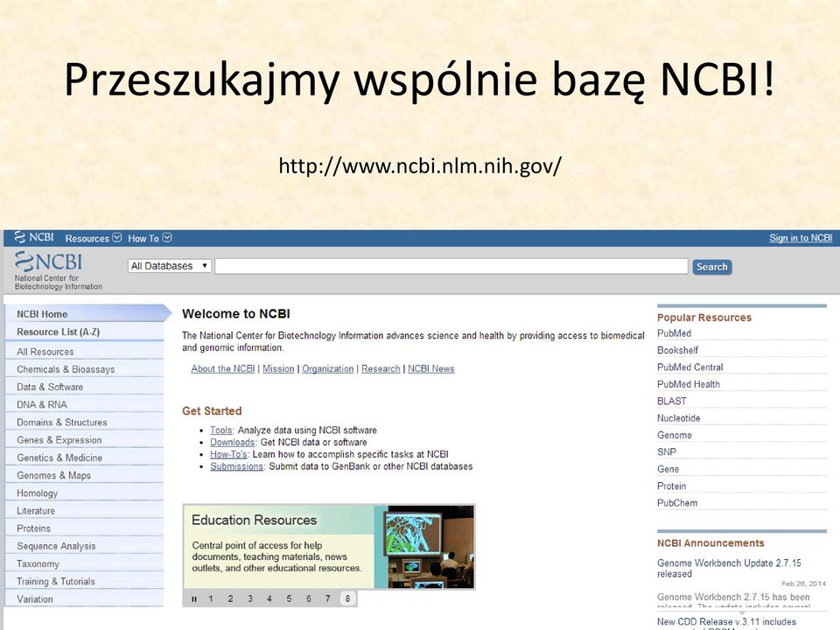The image size is (840, 630).
Task: Expand the All Databases selector
Action: pyautogui.click(x=169, y=266)
